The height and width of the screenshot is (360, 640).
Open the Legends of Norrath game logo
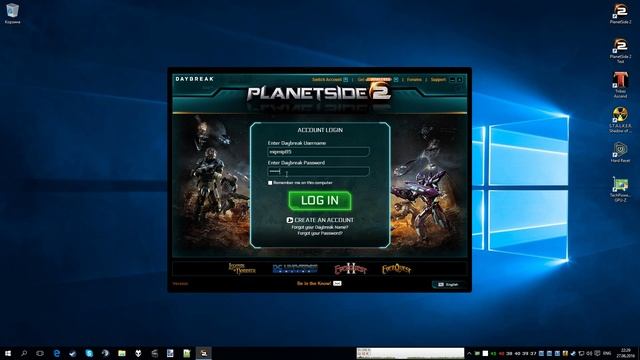[x=242, y=269]
